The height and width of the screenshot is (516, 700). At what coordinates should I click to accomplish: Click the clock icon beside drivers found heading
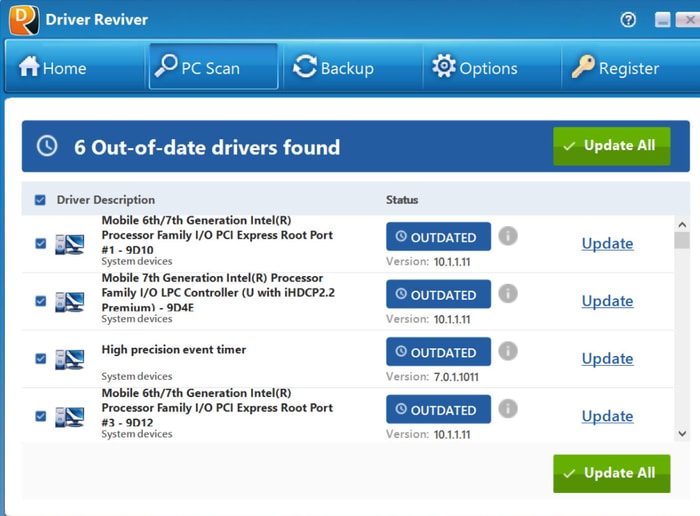(47, 146)
